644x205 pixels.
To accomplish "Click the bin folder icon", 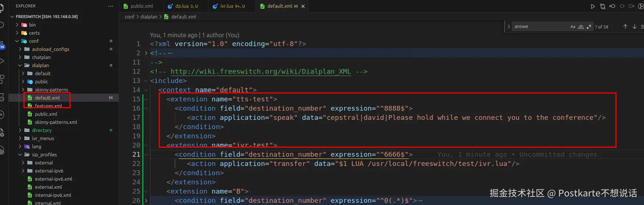I will pyautogui.click(x=24, y=25).
